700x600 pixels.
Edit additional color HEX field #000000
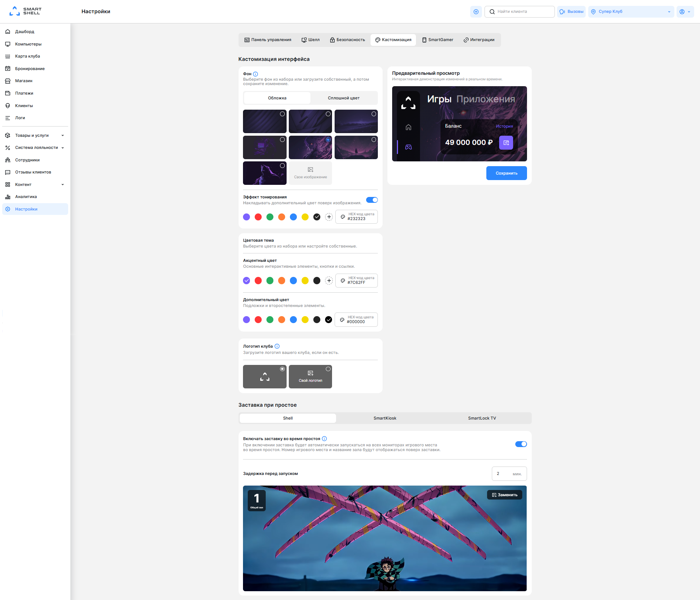[x=356, y=320]
